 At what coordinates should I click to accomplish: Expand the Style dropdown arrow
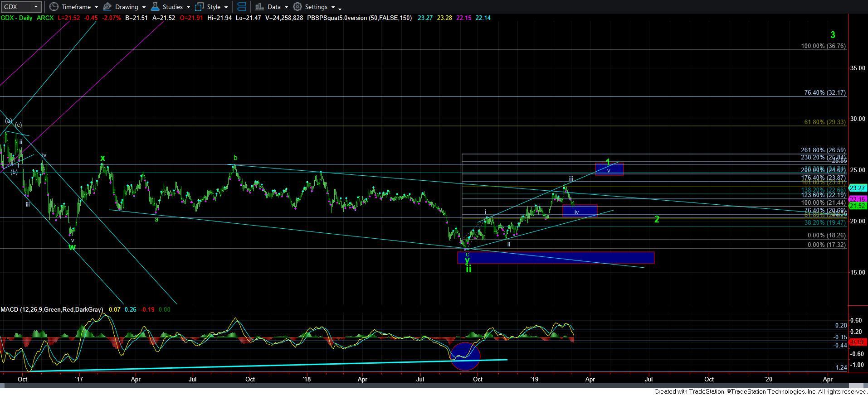(x=226, y=7)
